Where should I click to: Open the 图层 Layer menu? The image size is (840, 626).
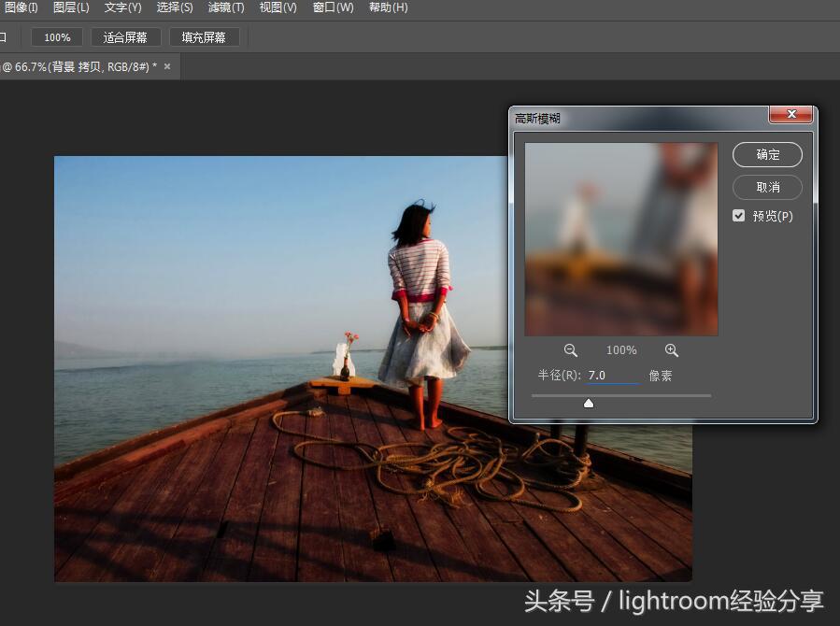[x=69, y=8]
